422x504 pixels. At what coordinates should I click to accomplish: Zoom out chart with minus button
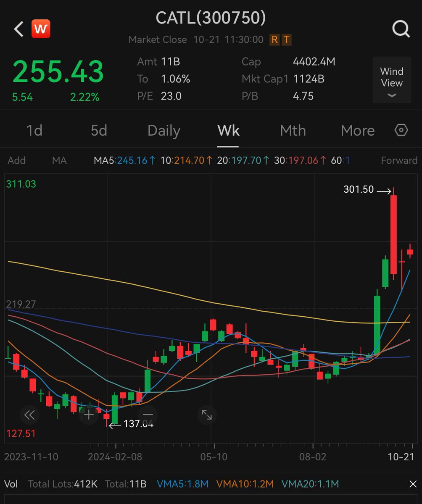[x=148, y=415]
